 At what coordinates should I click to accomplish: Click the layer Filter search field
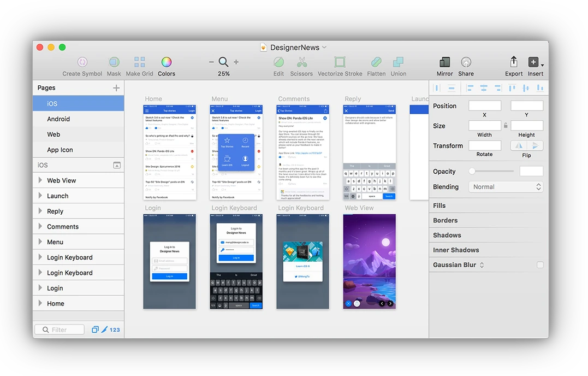(60, 330)
